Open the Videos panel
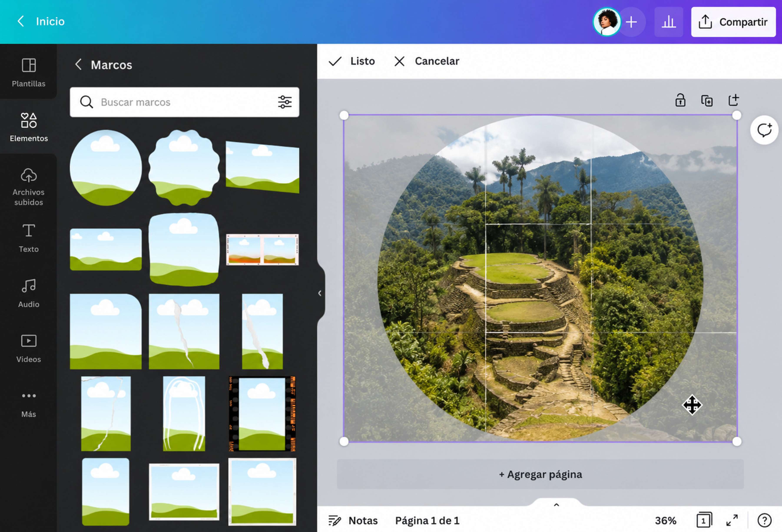 (29, 348)
